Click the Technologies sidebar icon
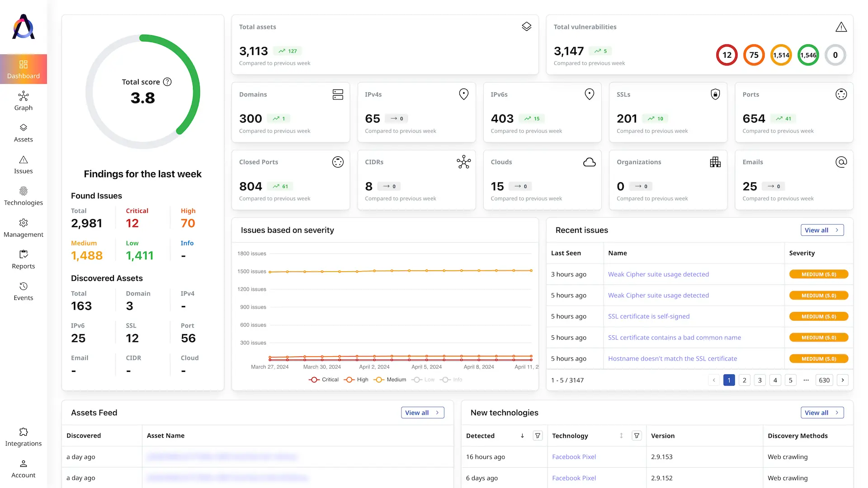This screenshot has width=868, height=488. tap(23, 195)
